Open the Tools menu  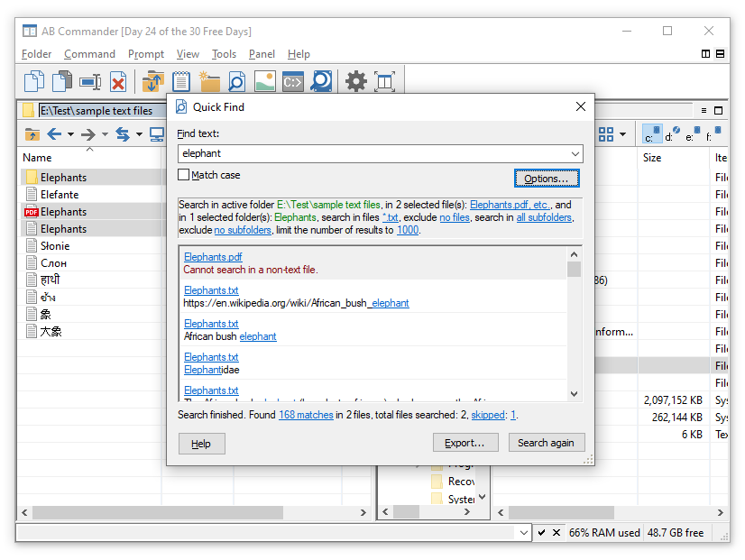point(223,54)
